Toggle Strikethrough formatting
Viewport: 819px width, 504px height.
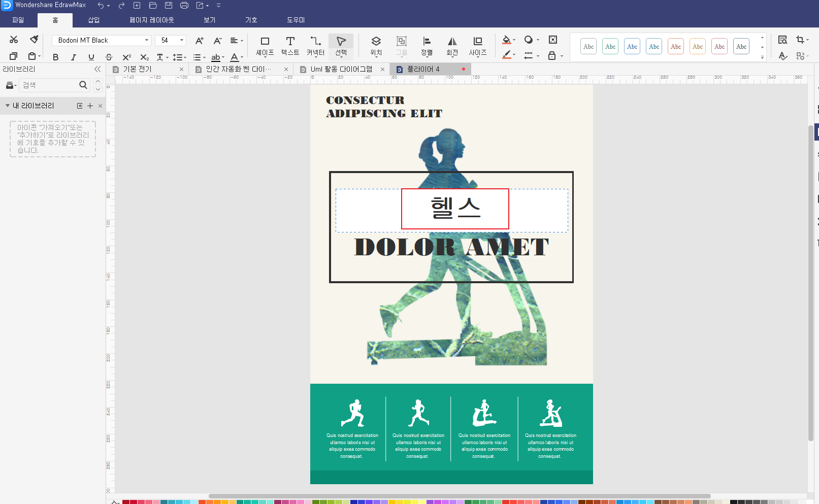109,57
